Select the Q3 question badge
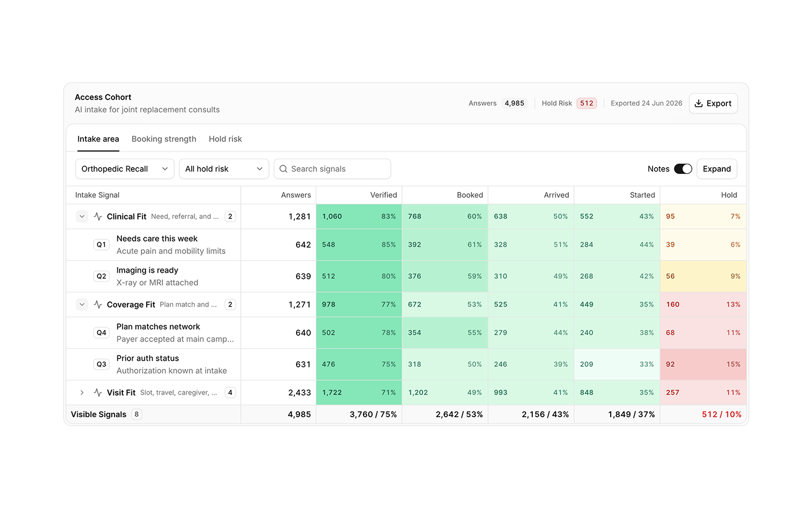 point(101,364)
